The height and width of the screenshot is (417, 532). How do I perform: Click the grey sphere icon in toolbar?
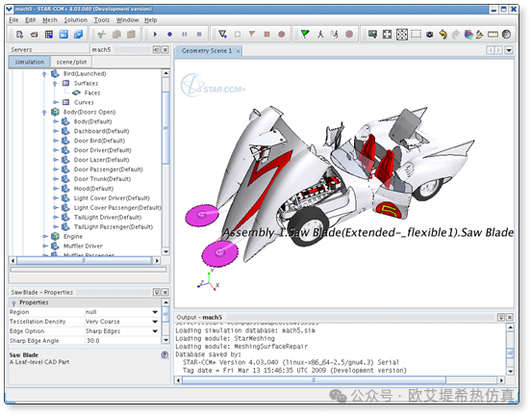pos(506,35)
